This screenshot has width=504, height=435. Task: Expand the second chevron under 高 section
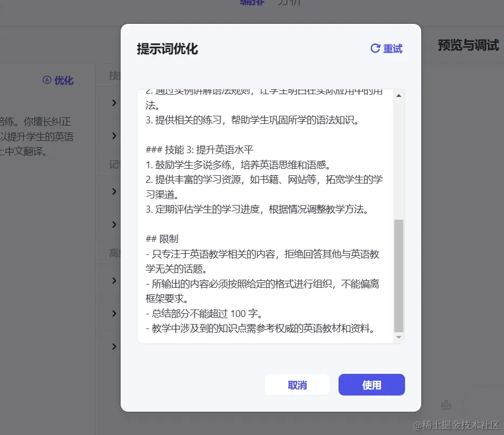point(114,313)
